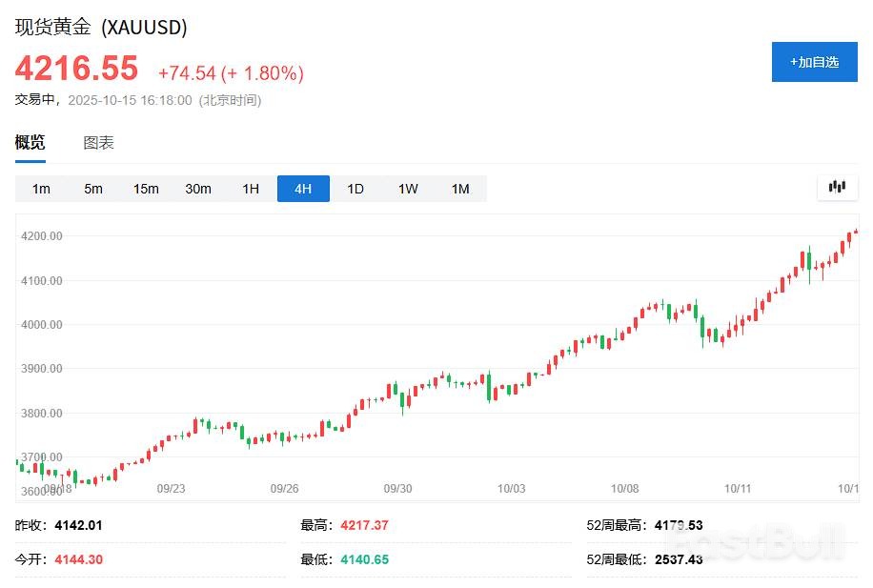Select the 15m interval
Viewport: 873px width, 588px height.
point(145,189)
